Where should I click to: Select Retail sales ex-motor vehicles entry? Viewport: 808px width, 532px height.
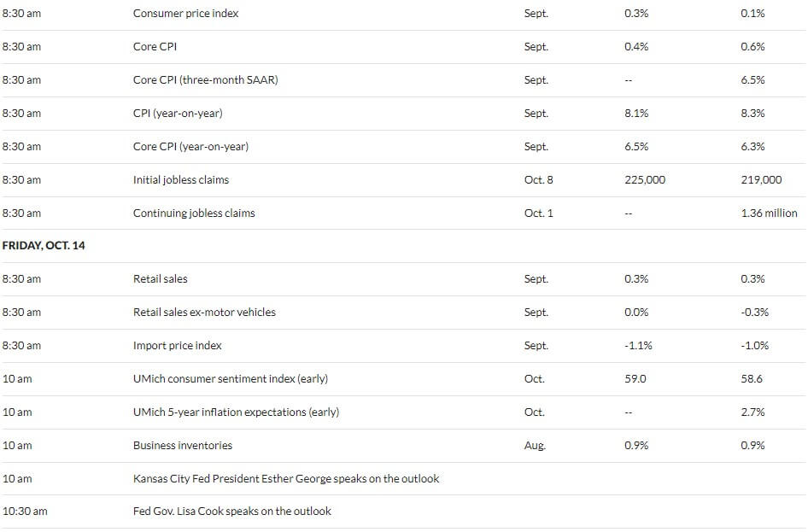click(x=204, y=312)
